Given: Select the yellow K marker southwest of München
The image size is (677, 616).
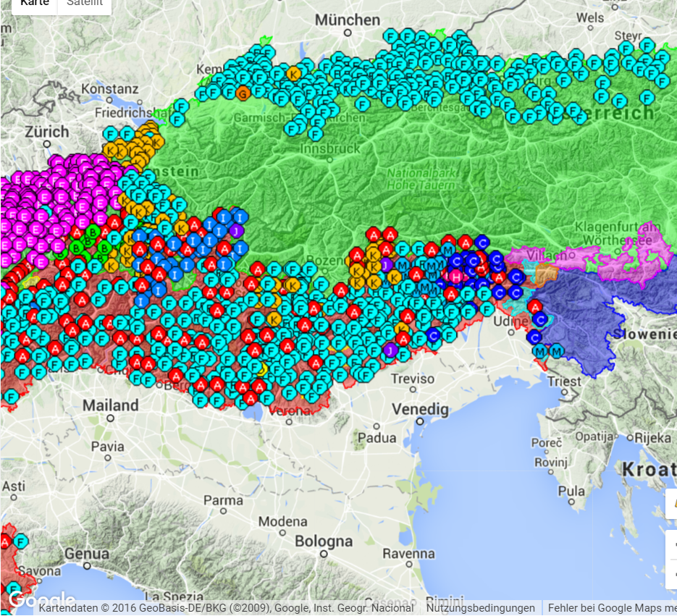Looking at the screenshot, I should 293,73.
